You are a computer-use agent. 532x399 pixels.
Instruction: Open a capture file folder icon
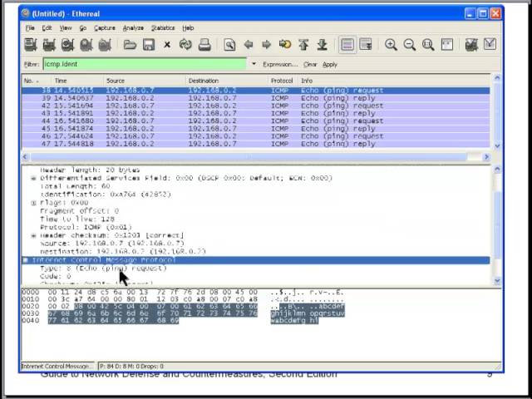(x=130, y=45)
